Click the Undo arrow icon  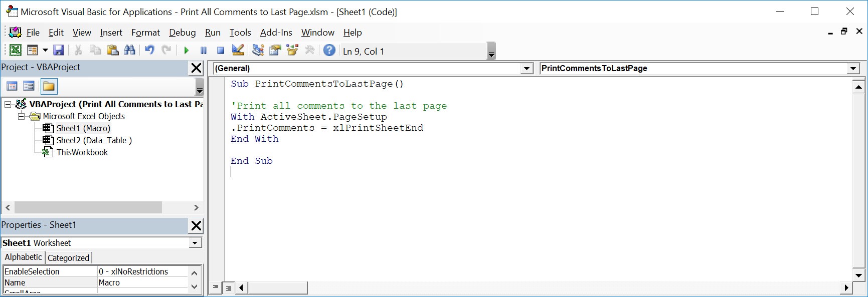tap(149, 50)
